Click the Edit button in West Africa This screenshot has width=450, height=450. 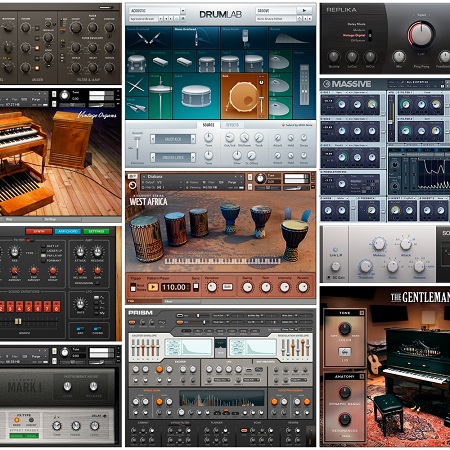(227, 287)
